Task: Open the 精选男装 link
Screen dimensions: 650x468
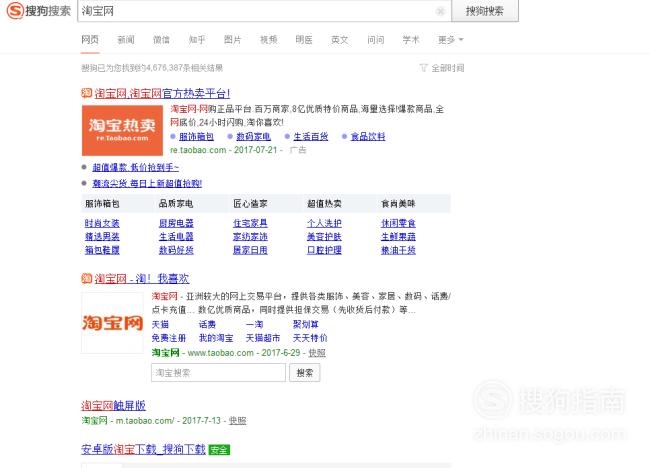Action: [x=102, y=237]
